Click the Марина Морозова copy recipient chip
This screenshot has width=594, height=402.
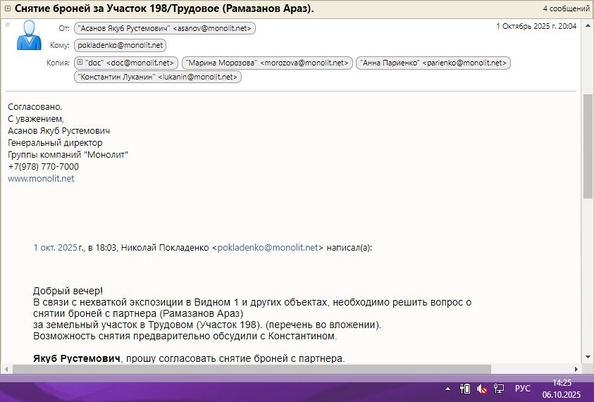coord(267,63)
